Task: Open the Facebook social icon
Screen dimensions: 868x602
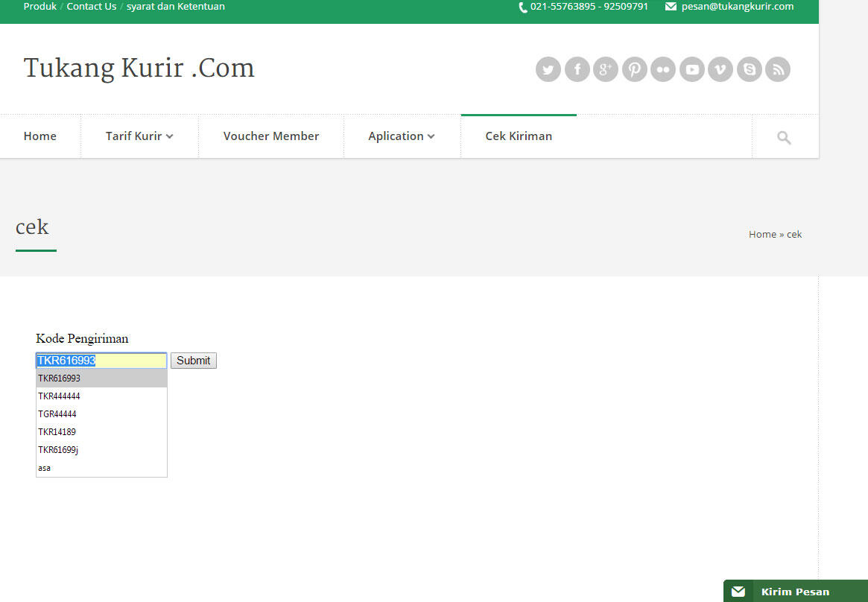Action: click(577, 69)
